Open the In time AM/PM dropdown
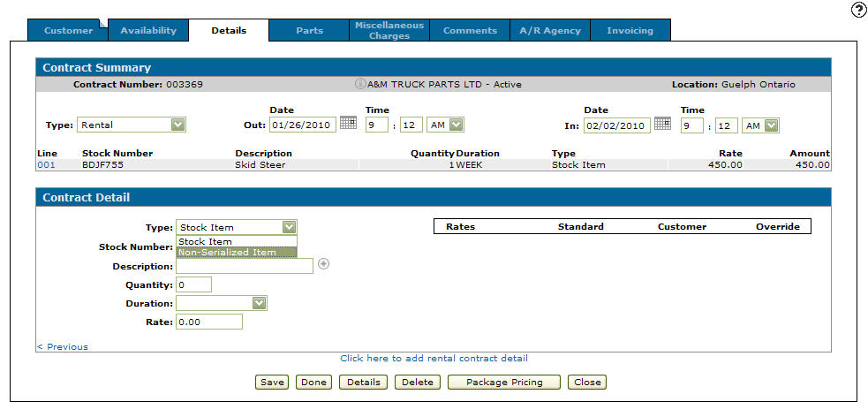 771,125
